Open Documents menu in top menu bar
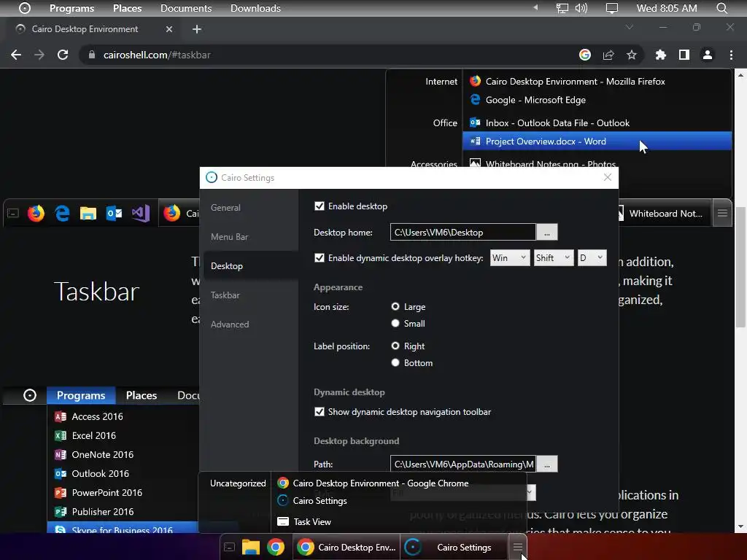Screen dimensions: 747x560 186,8
